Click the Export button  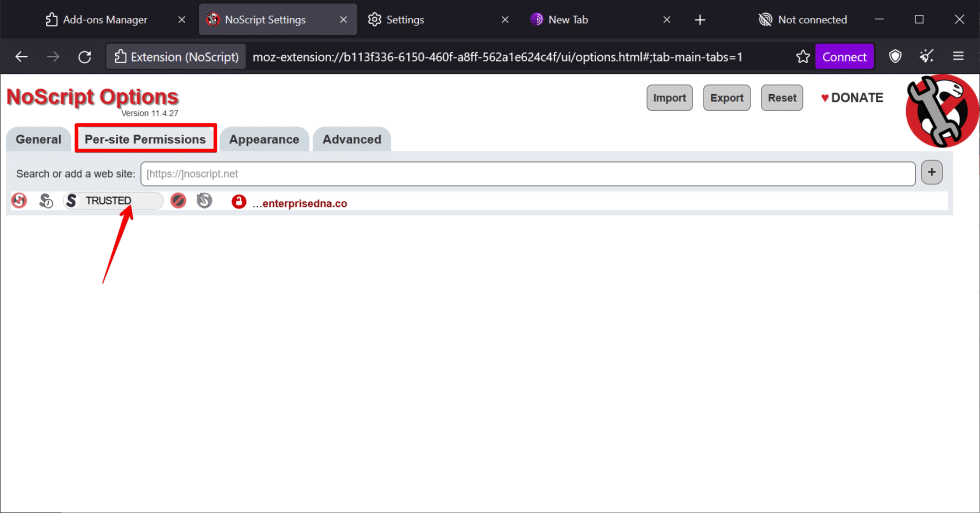(727, 98)
